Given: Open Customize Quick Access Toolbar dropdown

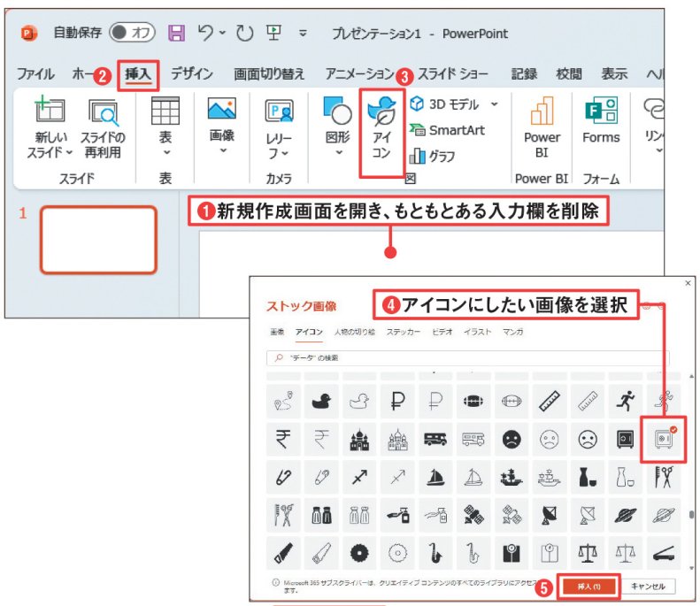Looking at the screenshot, I should pos(303,33).
